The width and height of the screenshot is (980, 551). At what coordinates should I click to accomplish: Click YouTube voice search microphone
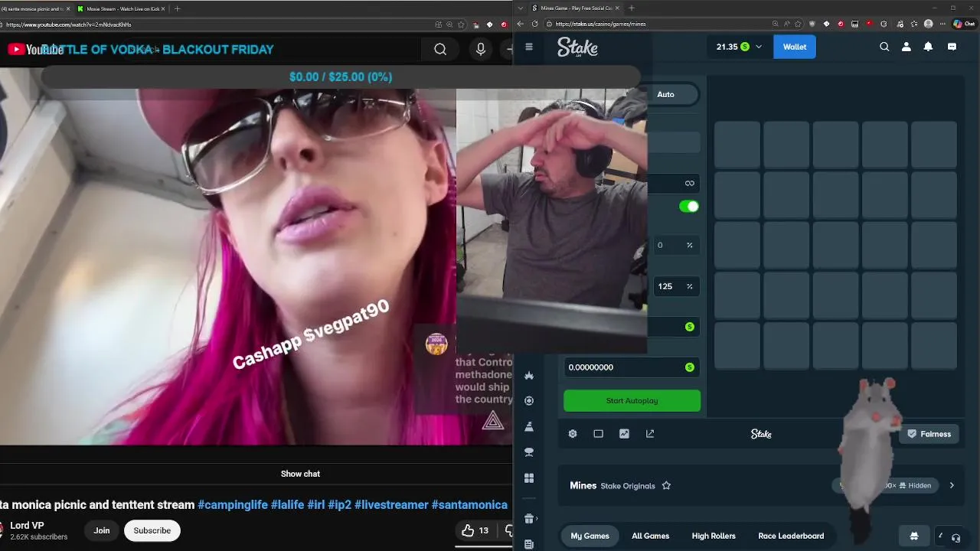coord(481,50)
